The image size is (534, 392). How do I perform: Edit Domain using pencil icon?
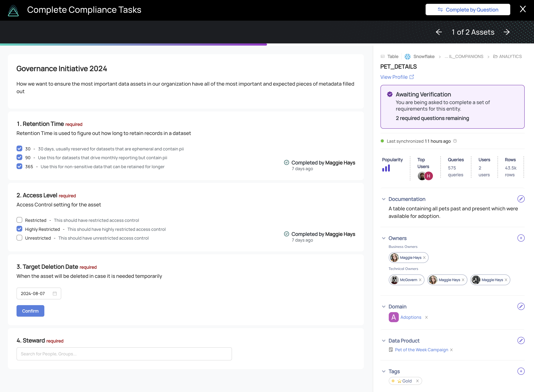coord(521,306)
